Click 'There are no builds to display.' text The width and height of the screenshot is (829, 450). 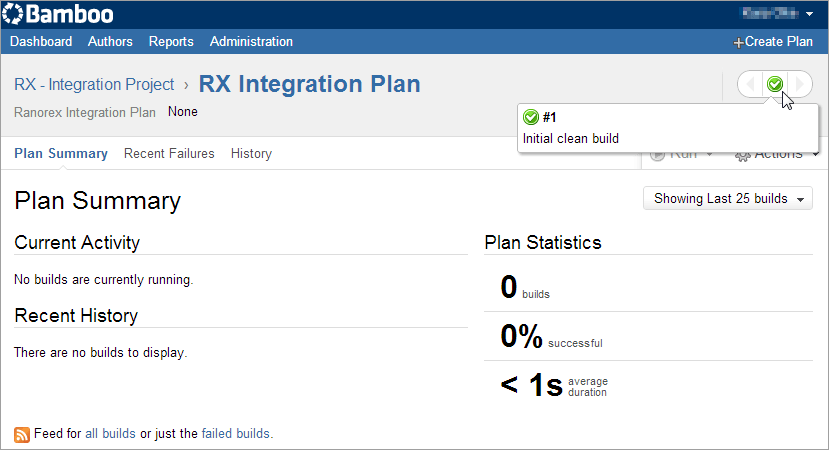tap(100, 352)
